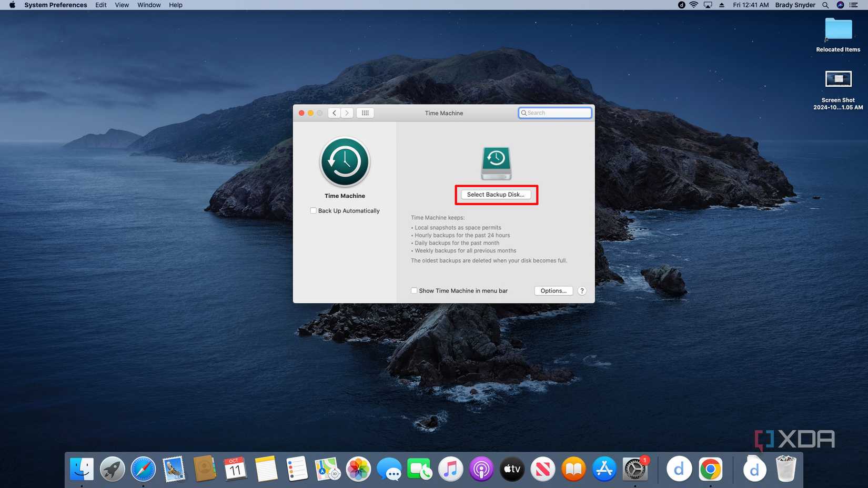
Task: Open the d document next to Trash
Action: (x=754, y=469)
